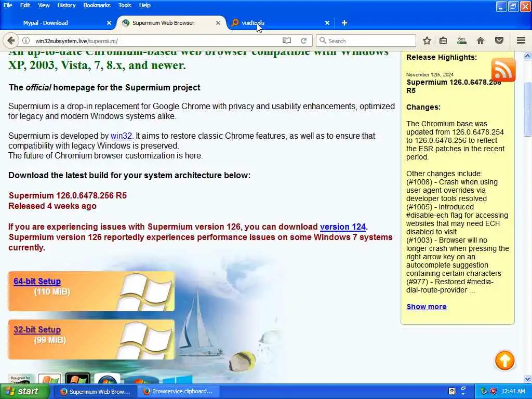Show bookmarks list icon
This screenshot has height=399, width=532.
tap(443, 41)
